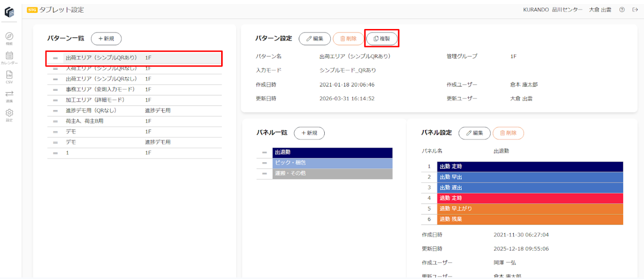Screen dimensions: 644x279
Task: Click the drag handle of 荷主A、荷主B用 row
Action: click(x=56, y=121)
